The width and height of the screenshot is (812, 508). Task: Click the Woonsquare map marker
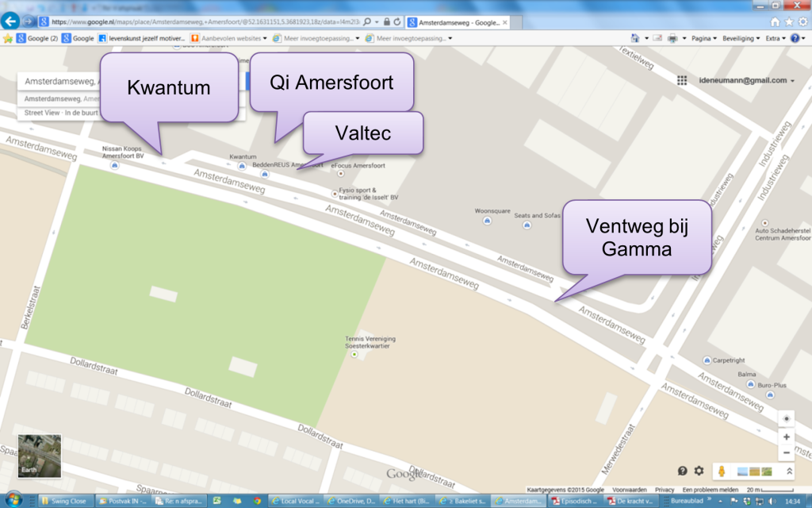point(487,221)
